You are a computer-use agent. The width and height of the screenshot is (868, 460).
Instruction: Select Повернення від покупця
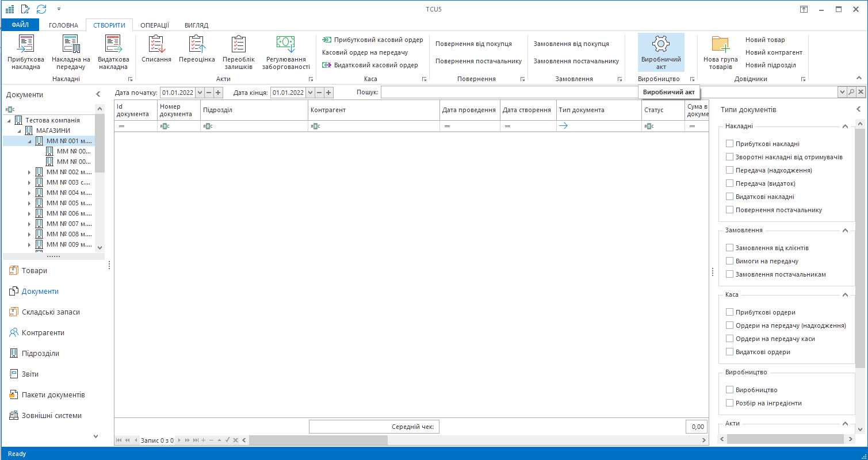tap(473, 44)
